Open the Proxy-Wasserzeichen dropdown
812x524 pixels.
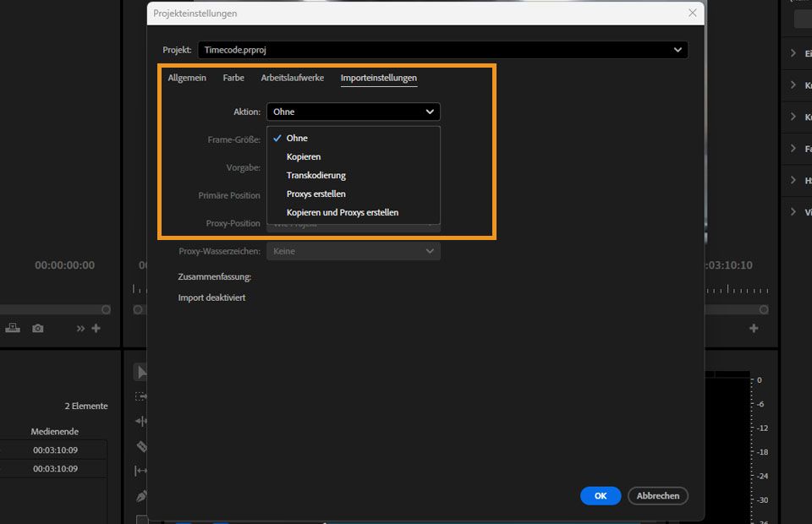pyautogui.click(x=354, y=251)
